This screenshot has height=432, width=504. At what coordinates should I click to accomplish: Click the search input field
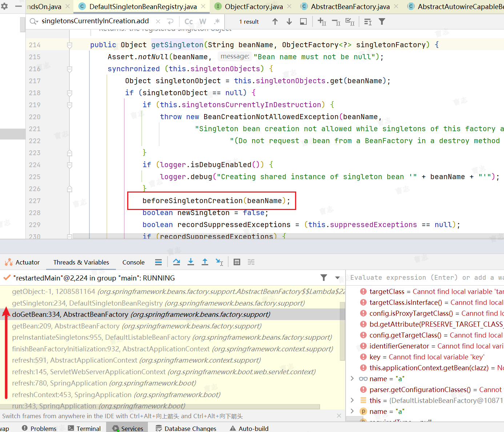pyautogui.click(x=96, y=21)
